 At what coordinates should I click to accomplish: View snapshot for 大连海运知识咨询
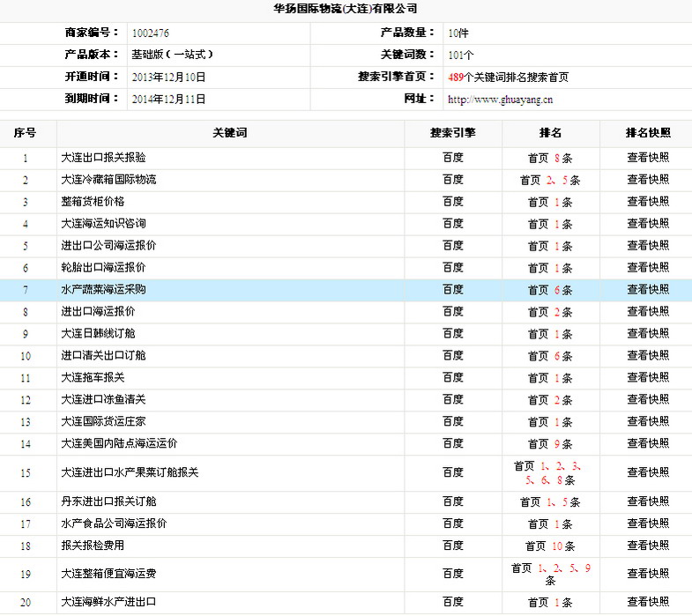click(647, 224)
